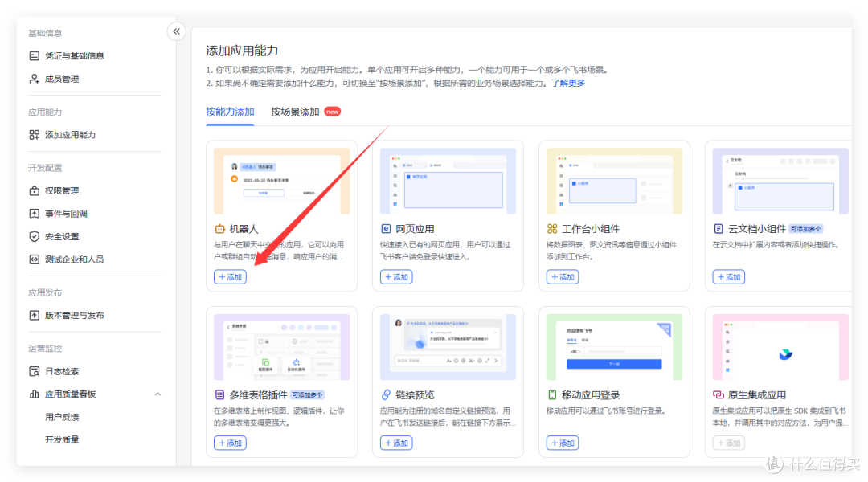
Task: Click the 成员管理 person icon
Action: (35, 79)
